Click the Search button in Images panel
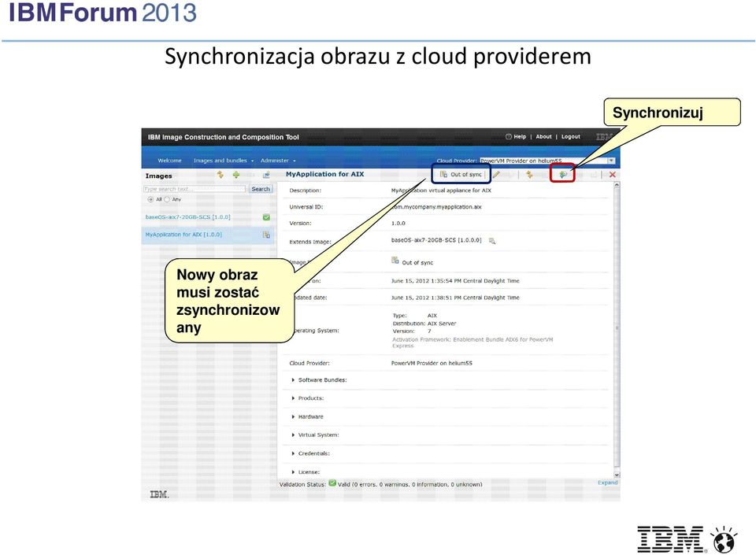 pyautogui.click(x=261, y=190)
